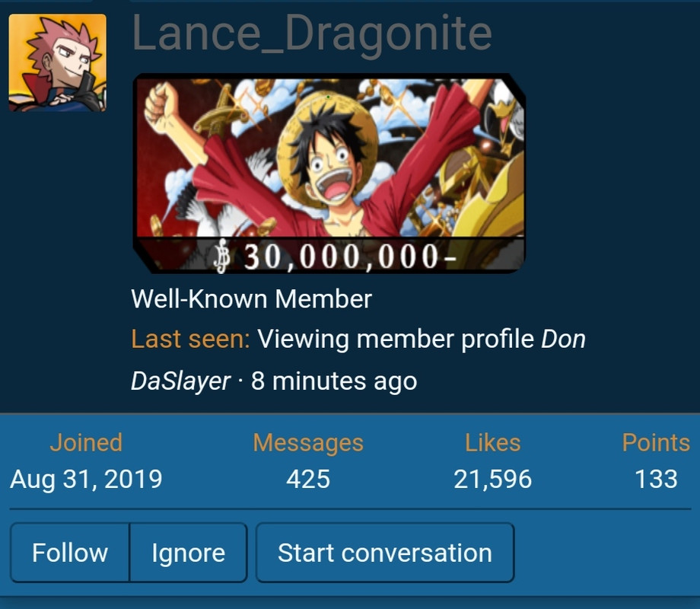Open the 425 messages count
Viewport: 700px width, 609px height.
click(308, 479)
